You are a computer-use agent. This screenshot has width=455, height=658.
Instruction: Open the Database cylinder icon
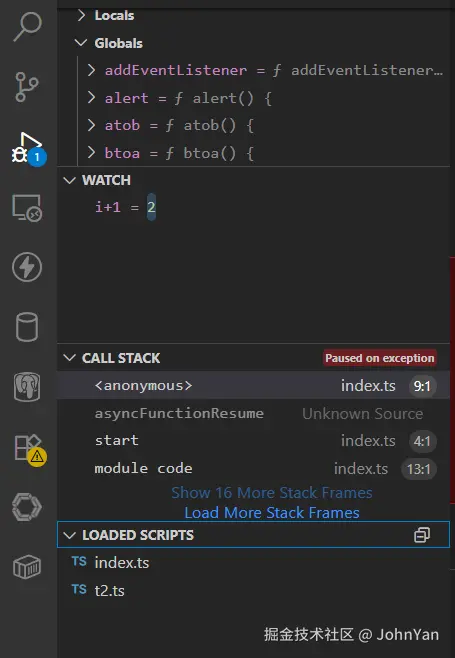(27, 327)
